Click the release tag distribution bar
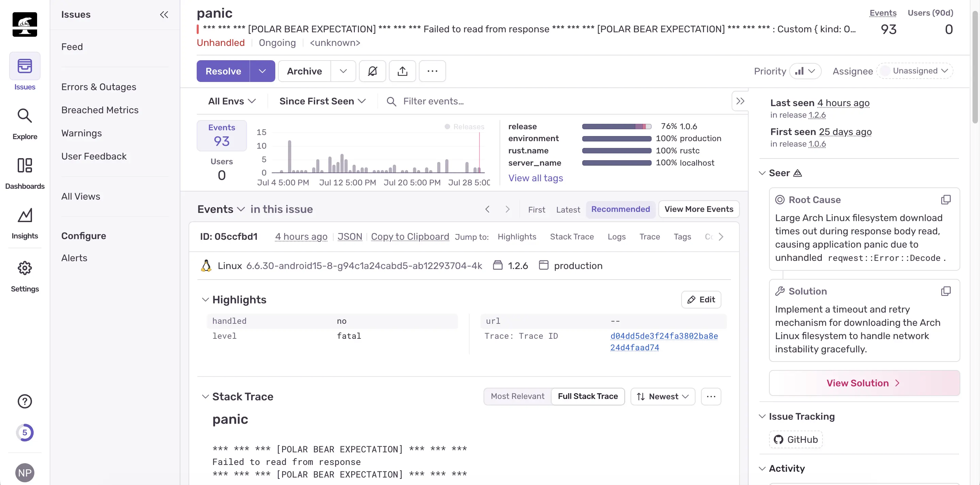Viewport: 980px width, 485px height. pos(616,127)
